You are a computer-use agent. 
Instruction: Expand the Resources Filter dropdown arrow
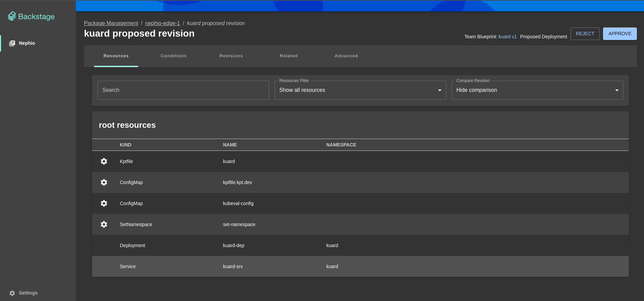point(440,90)
